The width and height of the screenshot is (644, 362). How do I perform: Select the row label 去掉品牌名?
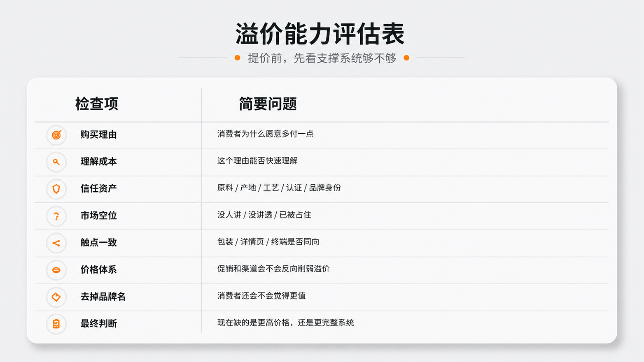(x=103, y=297)
